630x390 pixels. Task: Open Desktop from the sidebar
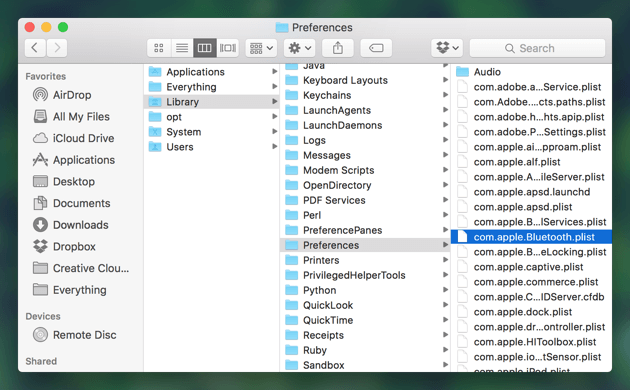pos(64,182)
